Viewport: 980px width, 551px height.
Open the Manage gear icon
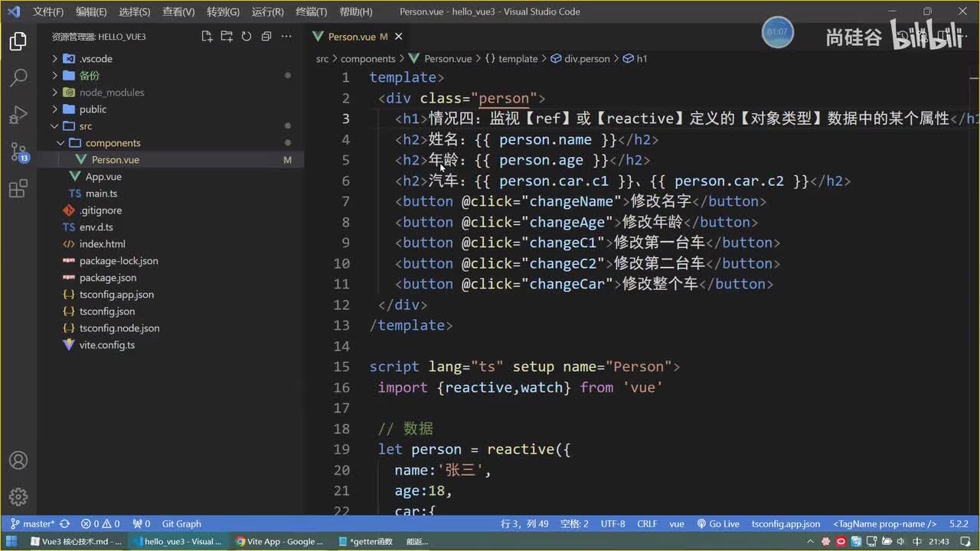pyautogui.click(x=18, y=497)
